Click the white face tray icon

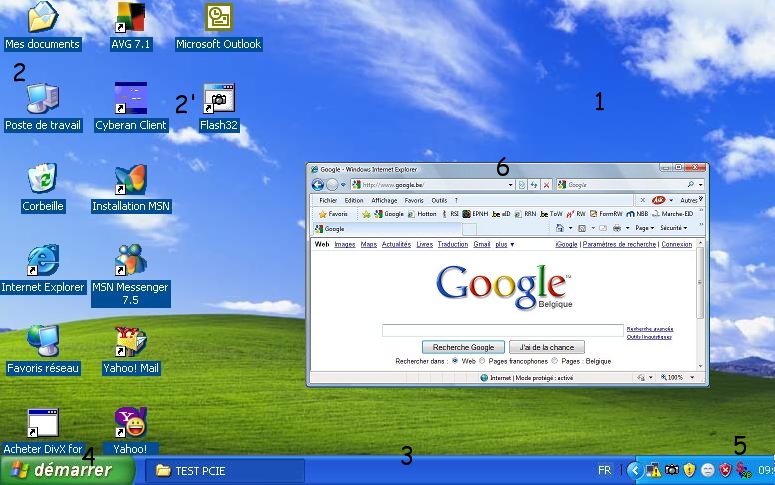707,470
